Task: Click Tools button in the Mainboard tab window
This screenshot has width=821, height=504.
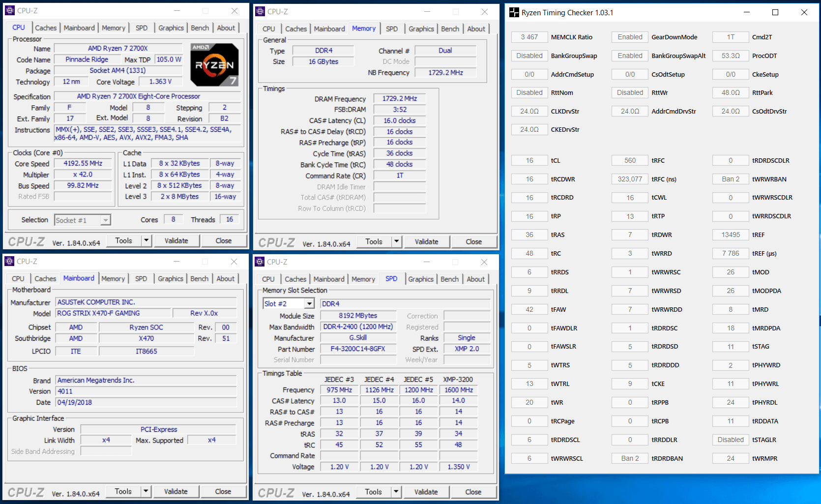Action: pyautogui.click(x=123, y=491)
